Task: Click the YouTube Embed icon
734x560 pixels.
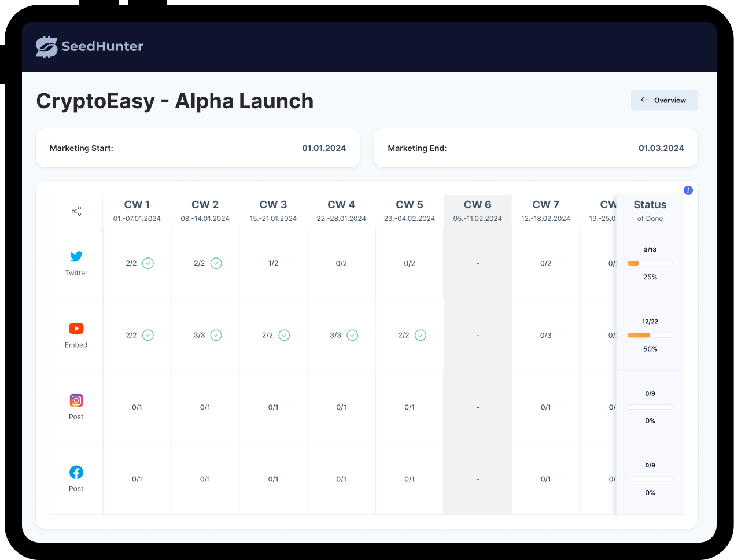Action: pyautogui.click(x=76, y=329)
